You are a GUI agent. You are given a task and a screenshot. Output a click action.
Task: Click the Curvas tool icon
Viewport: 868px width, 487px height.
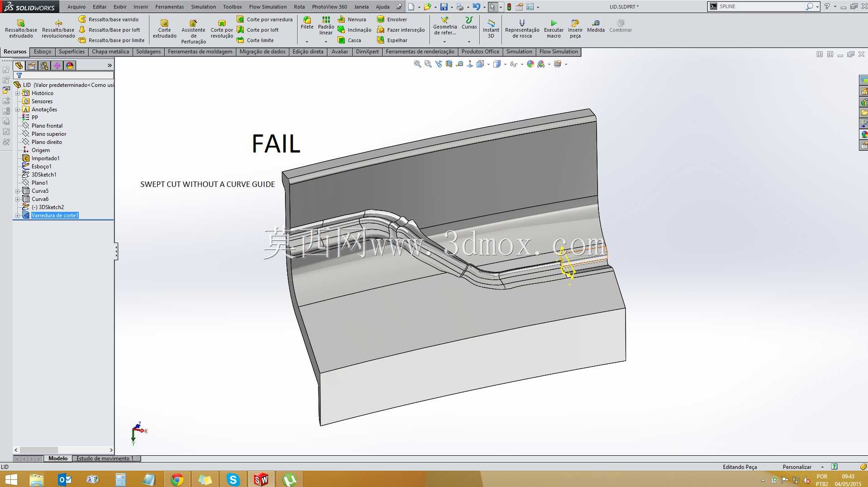(x=469, y=20)
